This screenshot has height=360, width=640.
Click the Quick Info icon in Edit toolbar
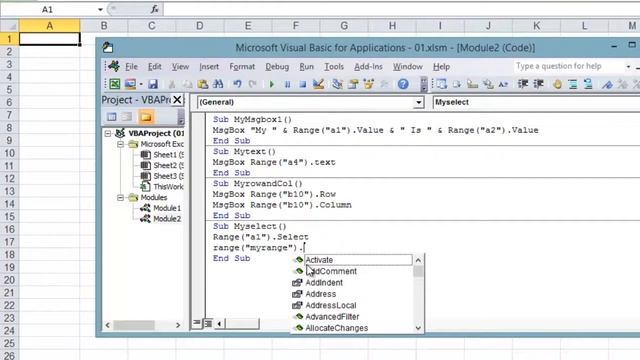pos(472,84)
